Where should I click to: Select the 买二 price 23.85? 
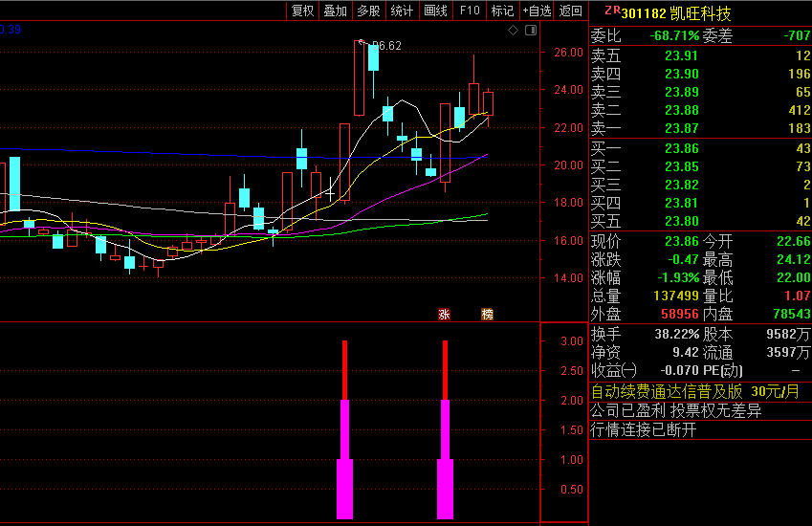pyautogui.click(x=682, y=166)
